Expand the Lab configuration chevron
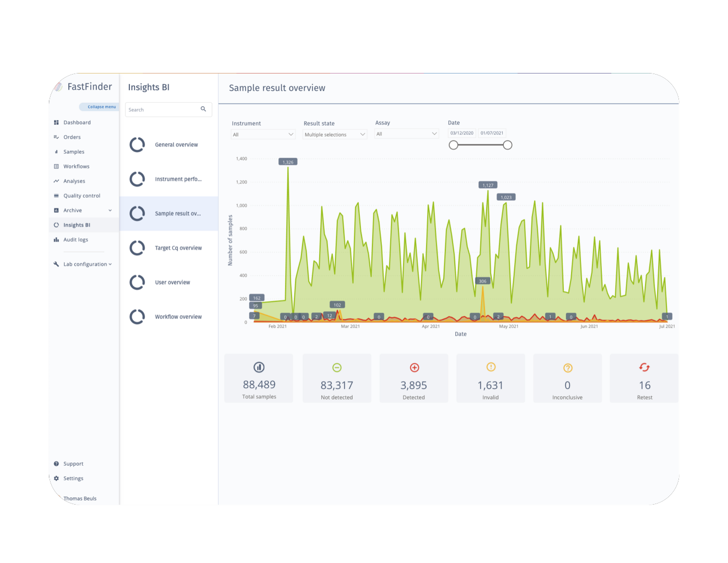 tap(110, 264)
